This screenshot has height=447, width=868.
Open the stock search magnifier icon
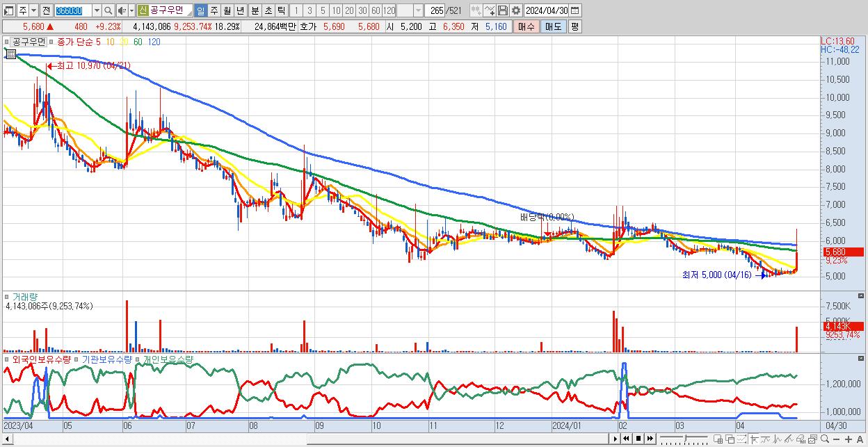pyautogui.click(x=108, y=10)
